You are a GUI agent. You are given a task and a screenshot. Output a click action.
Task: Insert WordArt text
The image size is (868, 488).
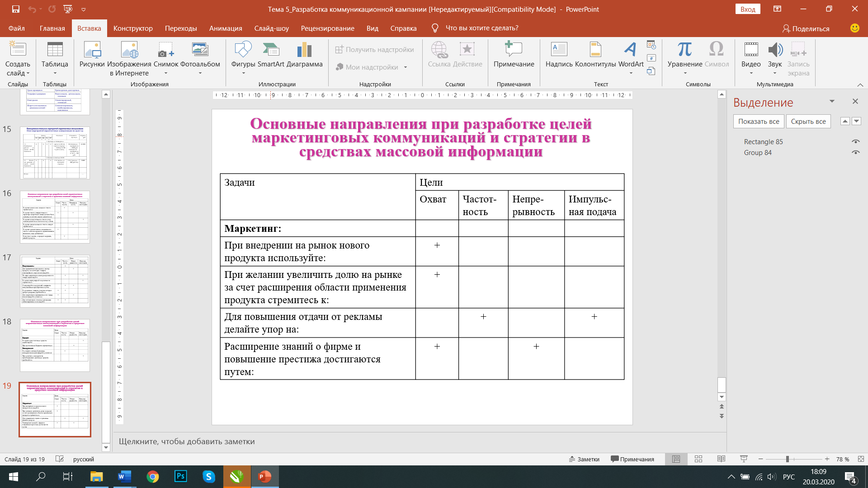[x=631, y=59]
